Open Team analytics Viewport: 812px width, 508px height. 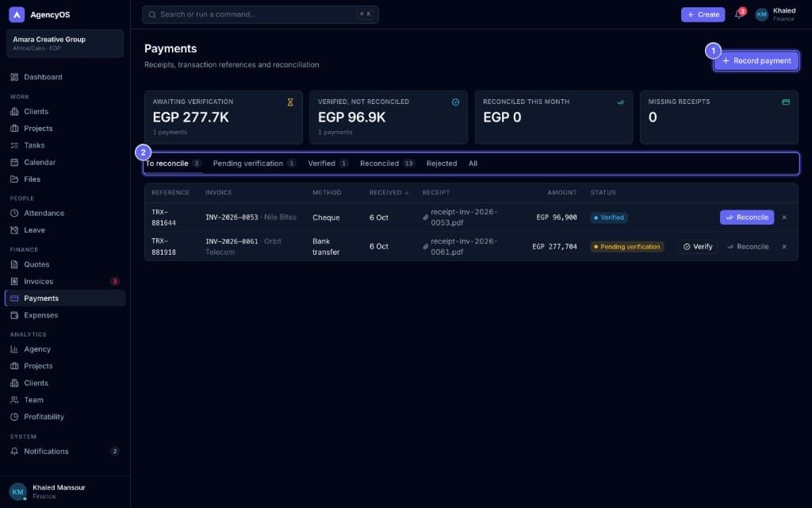(x=65, y=400)
